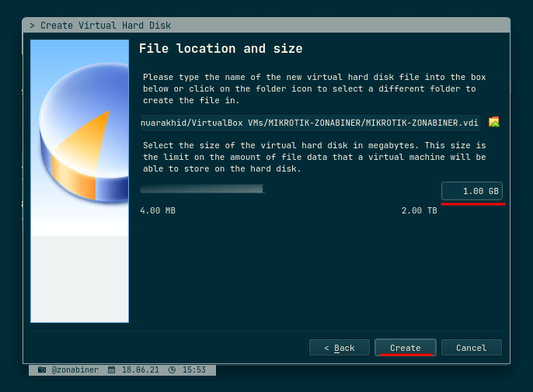
Task: Cancel the Create Virtual Hard Disk dialog
Action: 471,348
